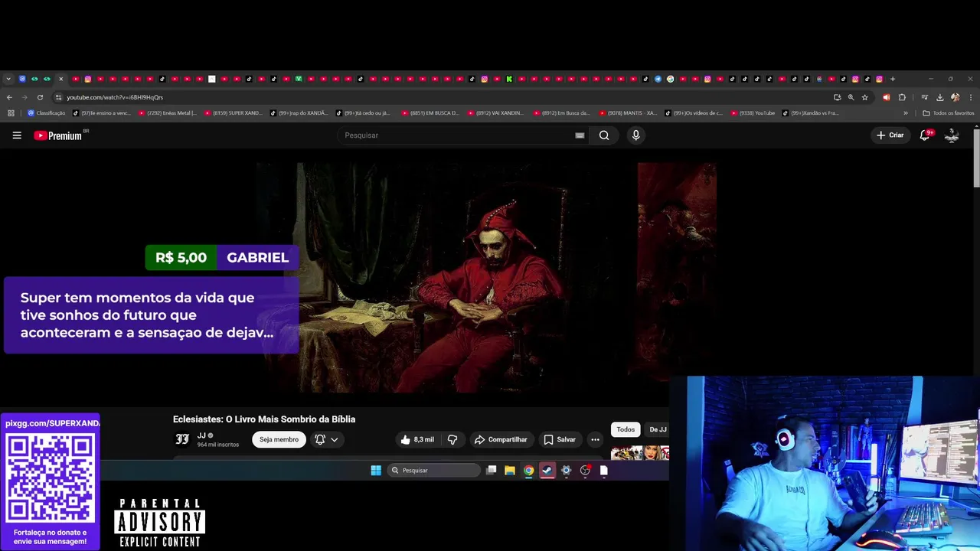Open Chrome from the taskbar

(x=528, y=471)
